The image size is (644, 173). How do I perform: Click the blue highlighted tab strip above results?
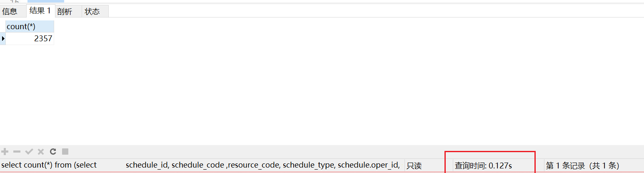tap(46, 1)
